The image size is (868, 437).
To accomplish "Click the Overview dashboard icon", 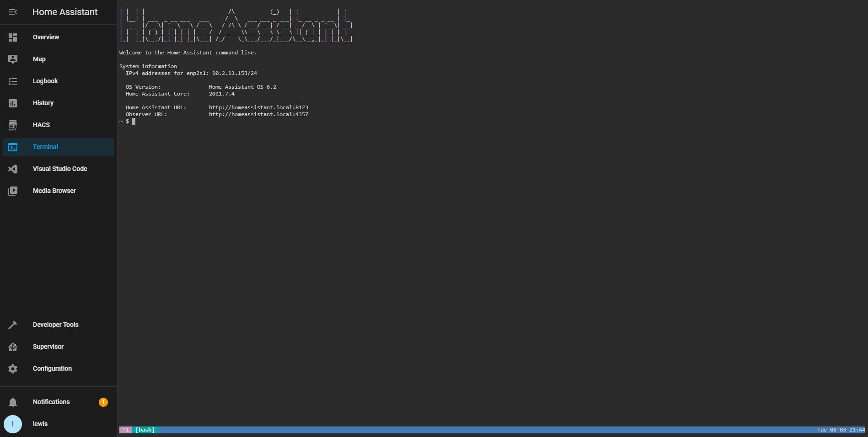I will click(13, 37).
